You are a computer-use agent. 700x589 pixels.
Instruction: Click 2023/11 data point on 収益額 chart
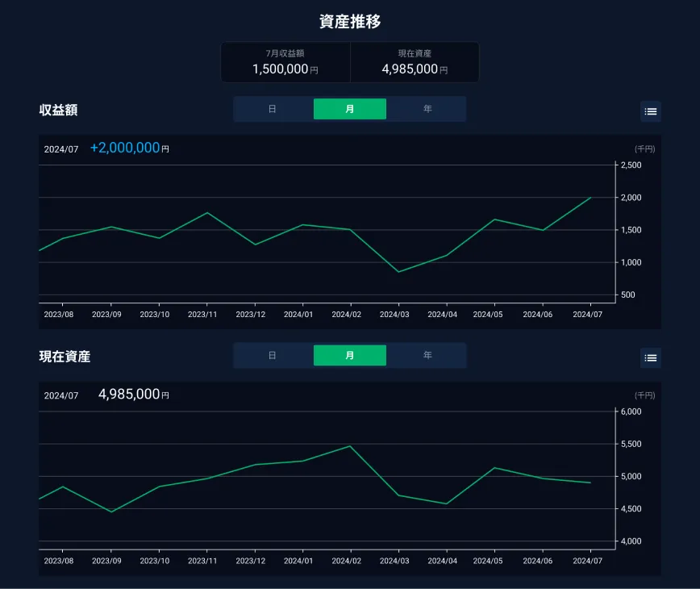tap(207, 213)
